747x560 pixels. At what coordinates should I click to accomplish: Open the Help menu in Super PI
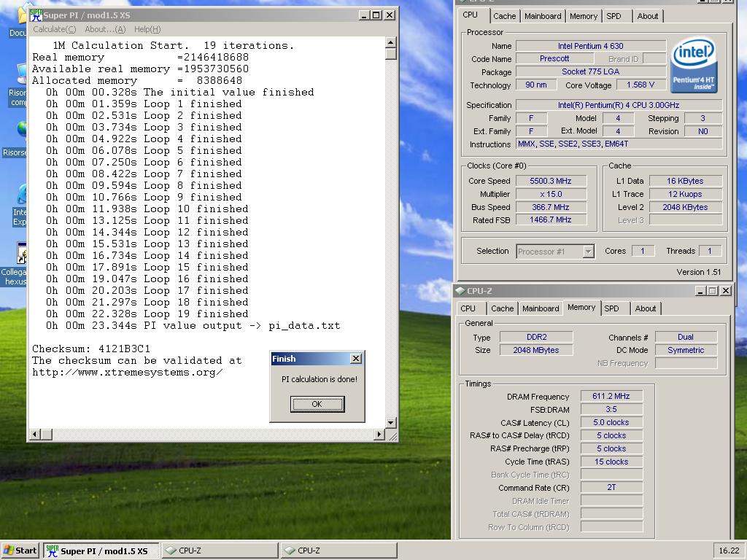coord(147,29)
